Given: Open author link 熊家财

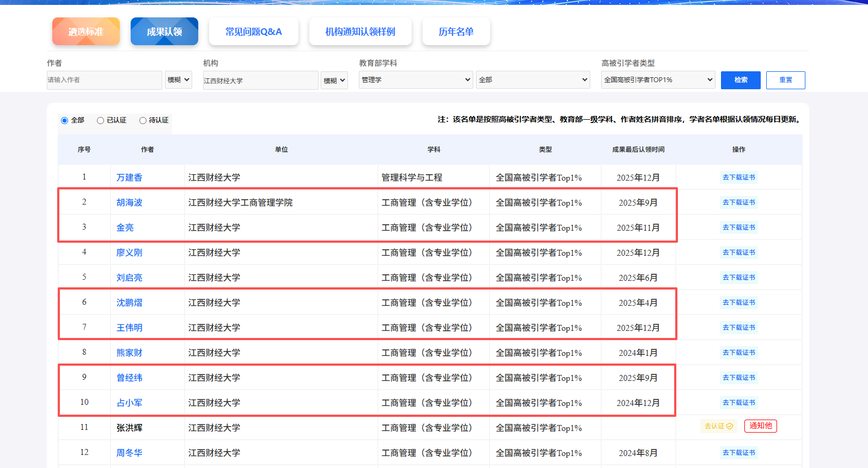Looking at the screenshot, I should click(129, 353).
